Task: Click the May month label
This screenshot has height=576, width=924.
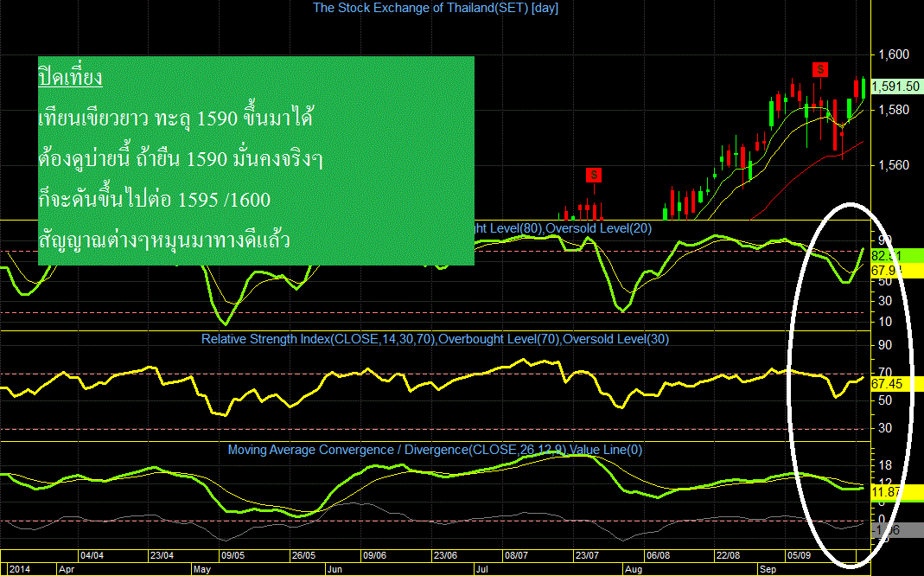Action: pyautogui.click(x=202, y=569)
